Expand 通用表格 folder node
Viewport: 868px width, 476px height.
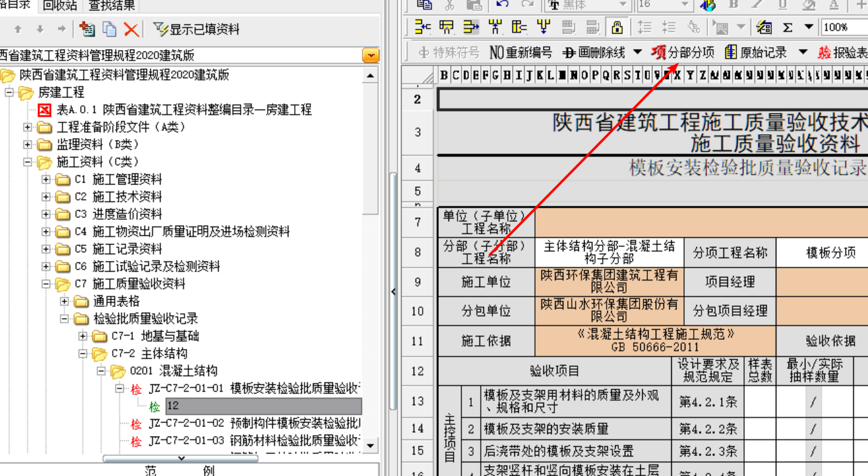click(64, 302)
